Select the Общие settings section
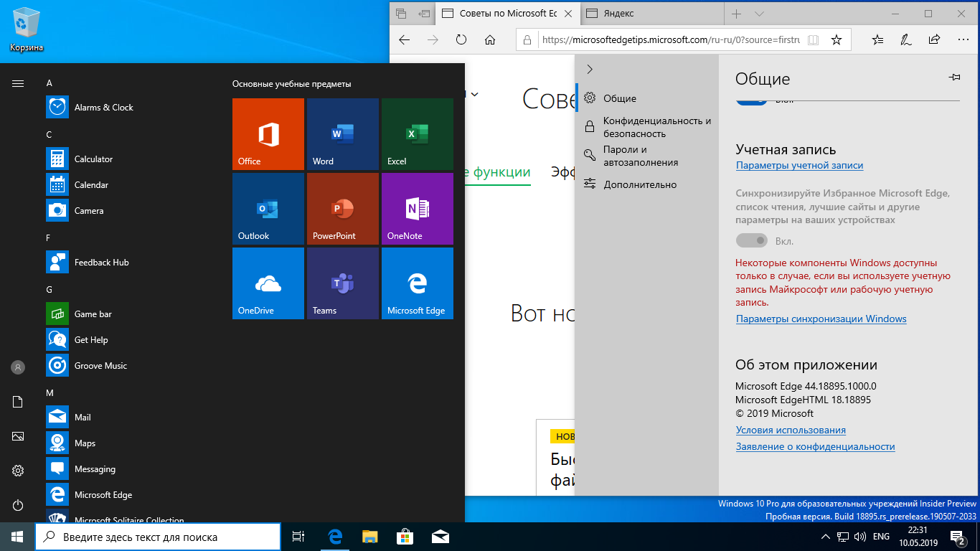The height and width of the screenshot is (551, 980). pyautogui.click(x=647, y=98)
